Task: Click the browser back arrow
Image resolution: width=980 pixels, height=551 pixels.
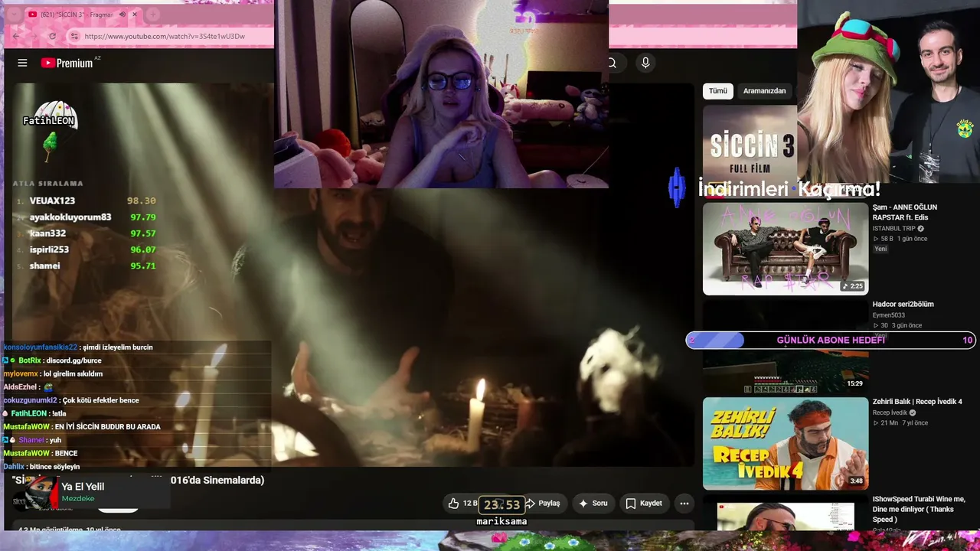Action: coord(16,36)
